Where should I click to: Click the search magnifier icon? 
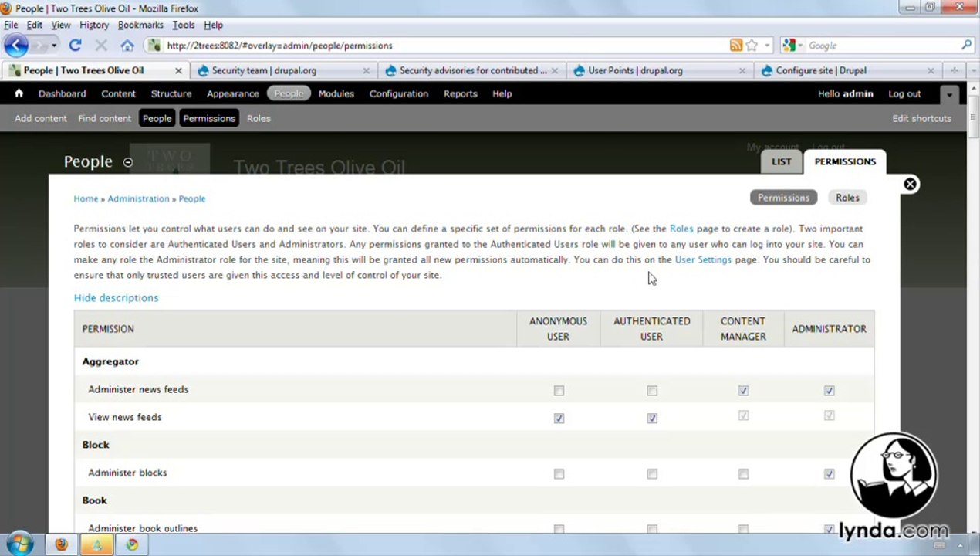966,46
